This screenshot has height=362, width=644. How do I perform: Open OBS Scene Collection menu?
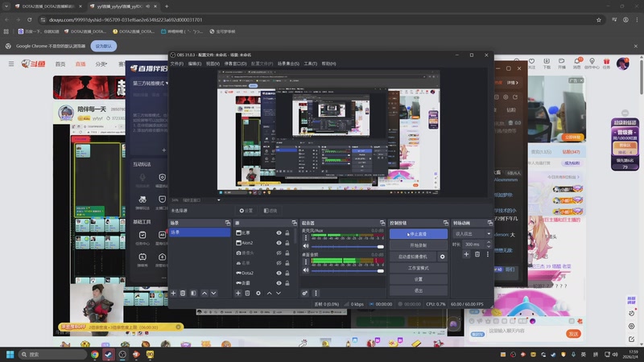pos(288,64)
